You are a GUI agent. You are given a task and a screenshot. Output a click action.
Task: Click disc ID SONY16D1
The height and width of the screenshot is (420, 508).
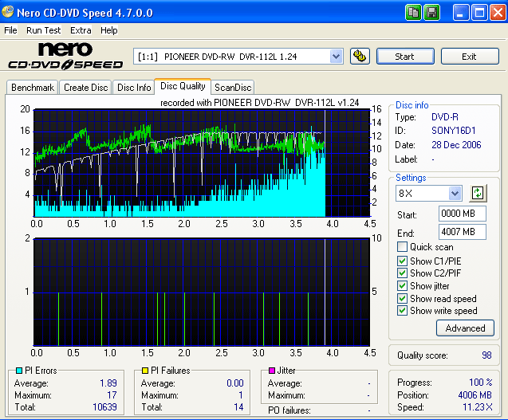(453, 131)
